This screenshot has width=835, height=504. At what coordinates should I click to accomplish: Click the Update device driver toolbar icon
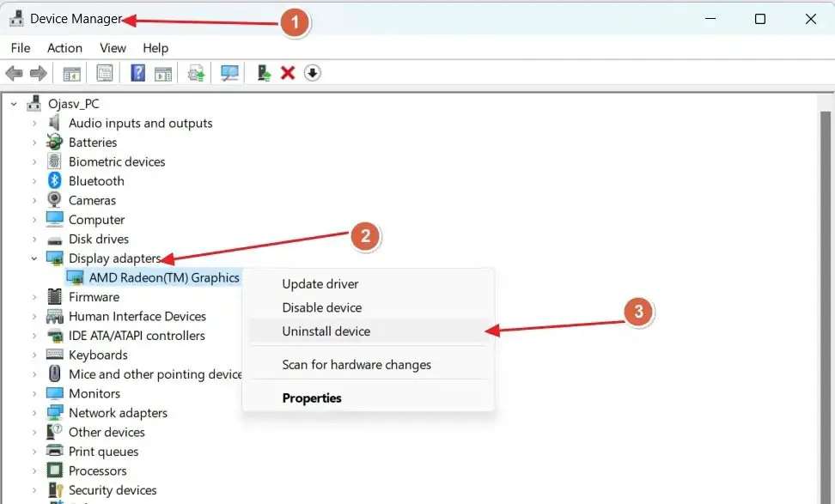click(x=196, y=73)
